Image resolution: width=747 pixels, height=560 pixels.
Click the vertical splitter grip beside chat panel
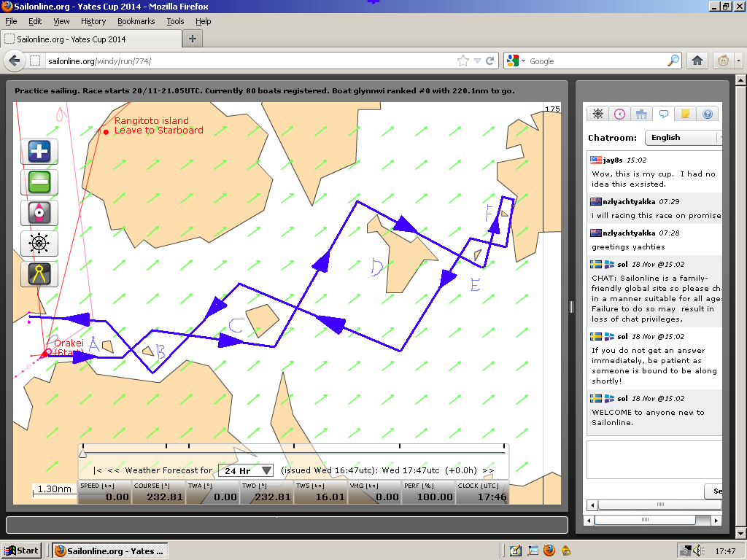coord(571,307)
